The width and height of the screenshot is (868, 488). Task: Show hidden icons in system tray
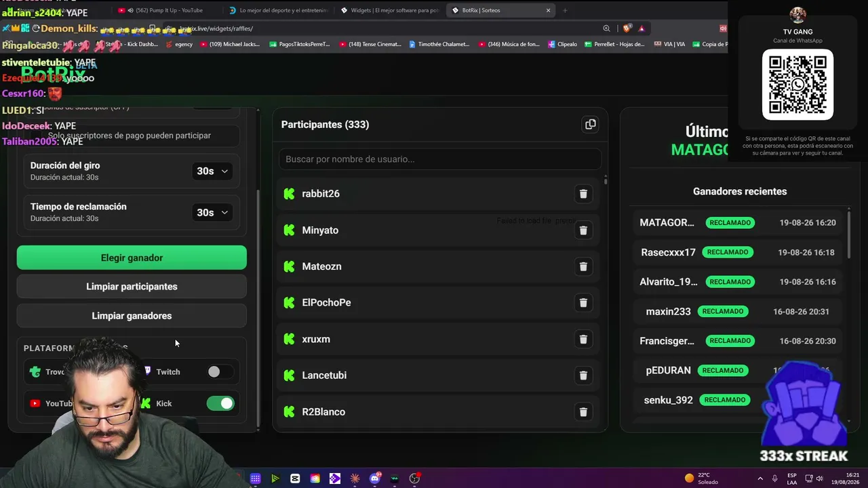pos(760,479)
